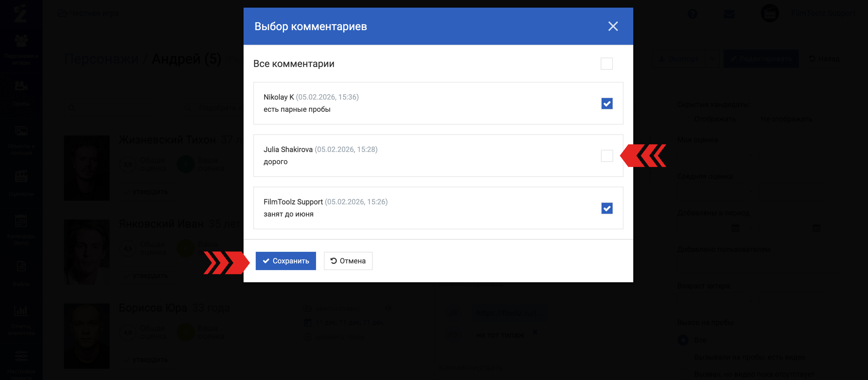Uncheck Nikolay K's comment checkbox

pos(606,104)
